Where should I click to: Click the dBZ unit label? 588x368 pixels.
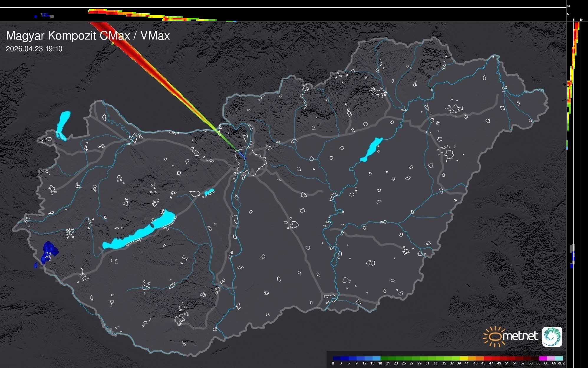(x=561, y=363)
